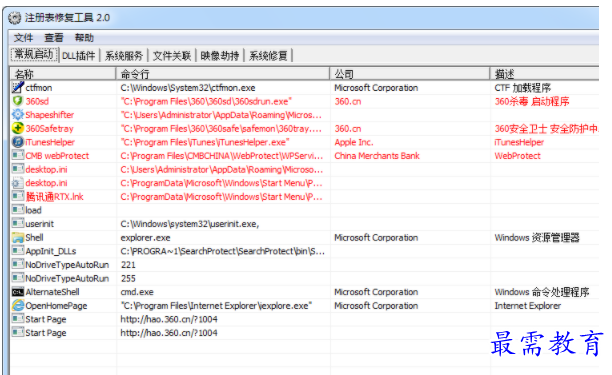Select NoDriveTypeAutoRun value 221

tap(128, 265)
